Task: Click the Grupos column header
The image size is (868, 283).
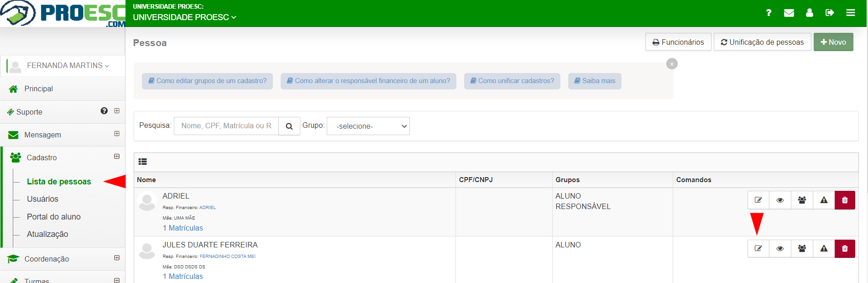Action: click(x=568, y=180)
